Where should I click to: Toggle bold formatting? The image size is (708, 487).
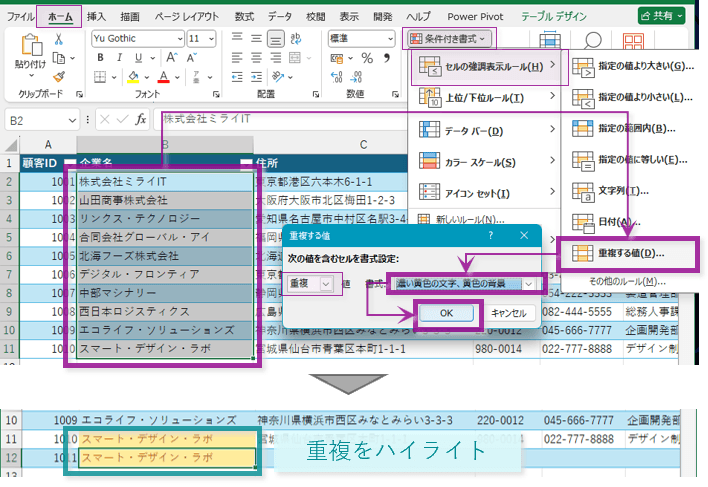[100, 57]
